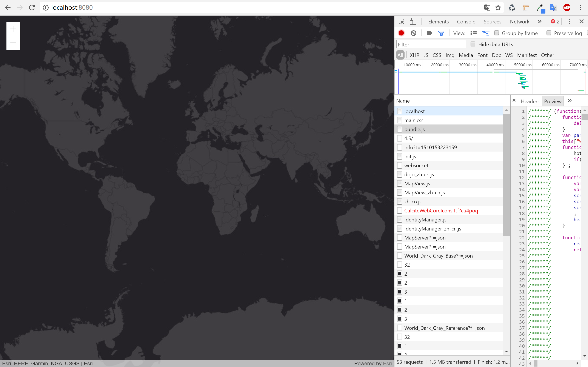The image size is (588, 367).
Task: Toggle the device toolbar icon
Action: click(x=413, y=21)
